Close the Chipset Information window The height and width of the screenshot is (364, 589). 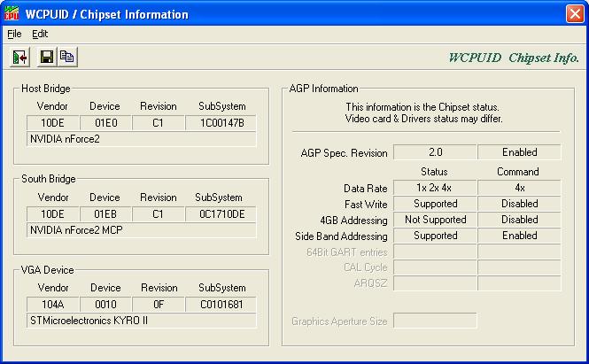[573, 13]
